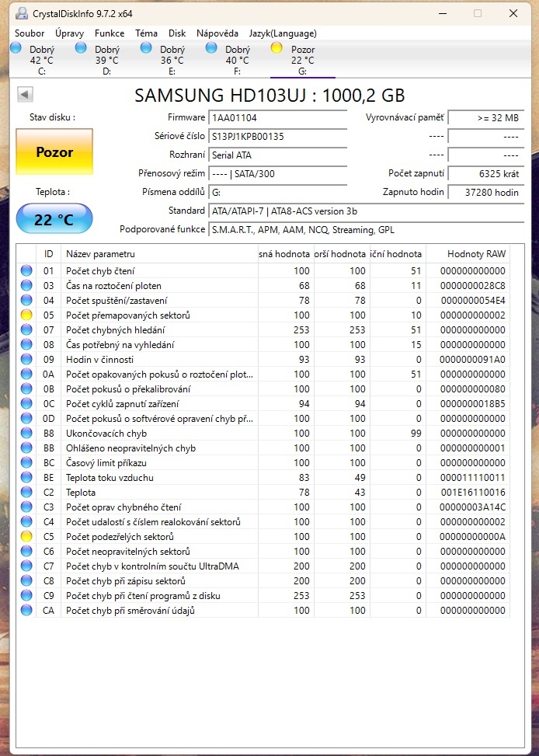The image size is (539, 756).
Task: Select row Počet podezřelých sektorů
Action: [x=263, y=537]
